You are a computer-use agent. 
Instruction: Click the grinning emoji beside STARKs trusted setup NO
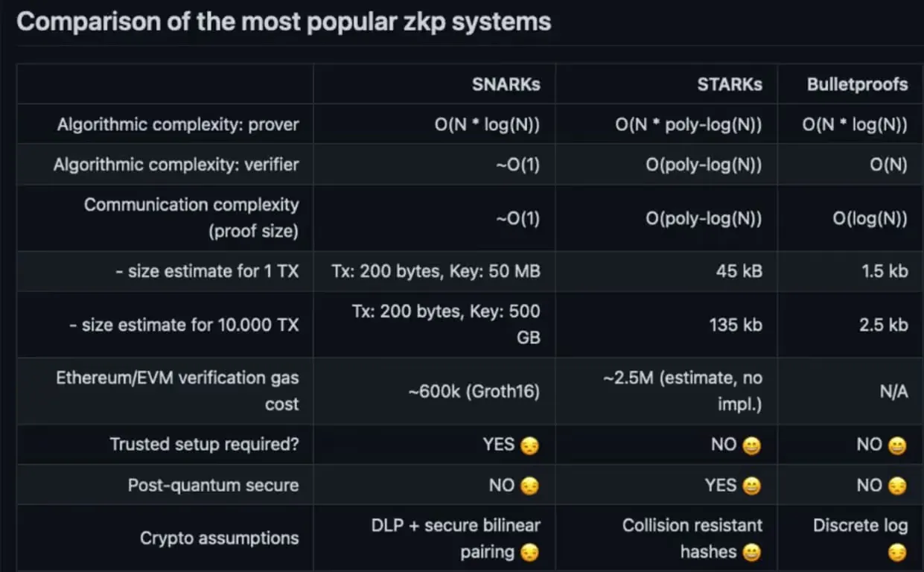pos(752,445)
